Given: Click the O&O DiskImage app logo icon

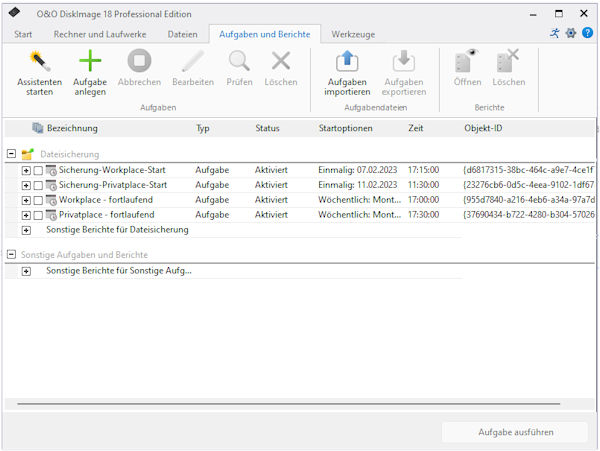Looking at the screenshot, I should pos(15,13).
